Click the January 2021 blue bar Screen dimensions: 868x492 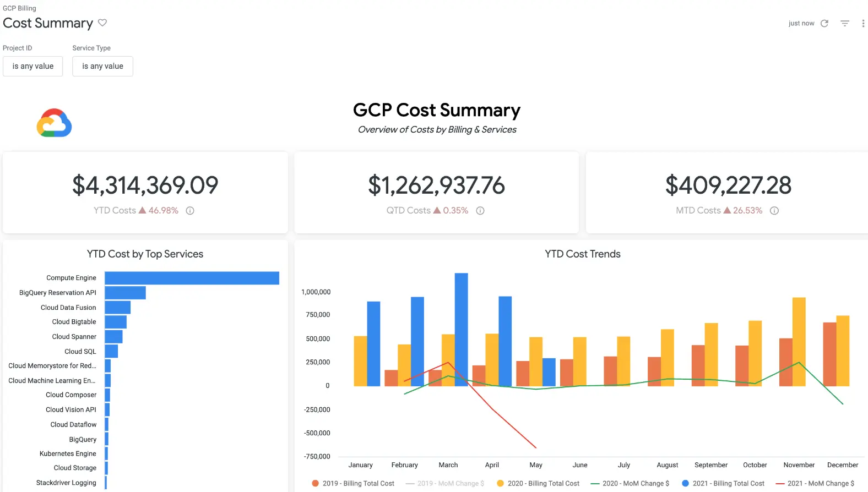(x=373, y=343)
